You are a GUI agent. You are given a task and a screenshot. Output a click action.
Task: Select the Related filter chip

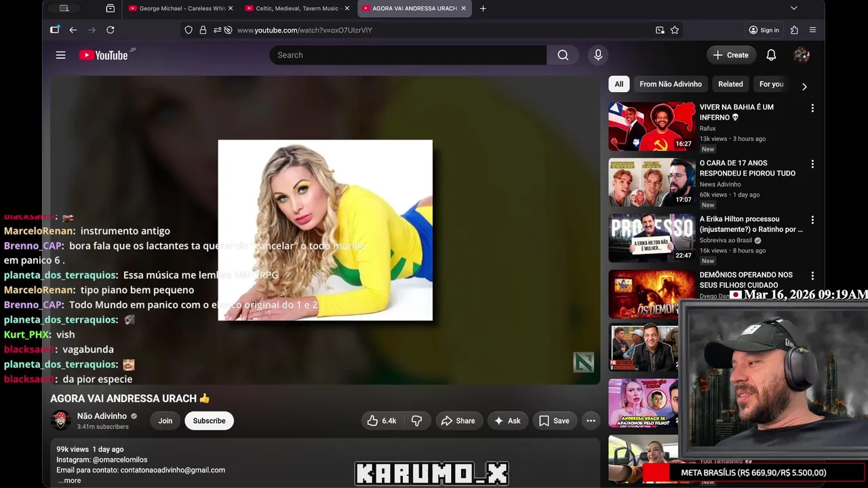tap(730, 84)
